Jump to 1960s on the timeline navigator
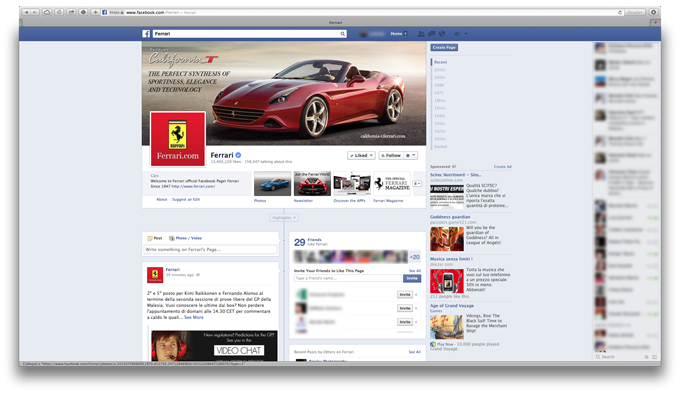The height and width of the screenshot is (400, 680). point(440,100)
